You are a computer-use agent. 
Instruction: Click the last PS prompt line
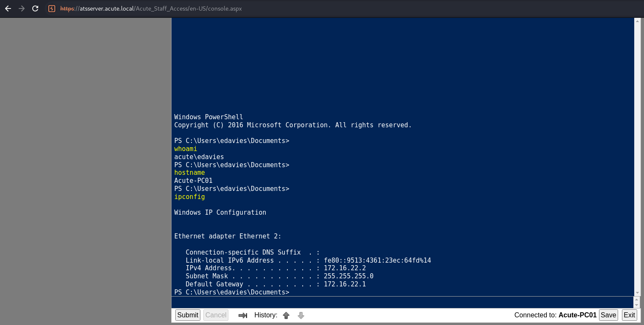tap(231, 292)
